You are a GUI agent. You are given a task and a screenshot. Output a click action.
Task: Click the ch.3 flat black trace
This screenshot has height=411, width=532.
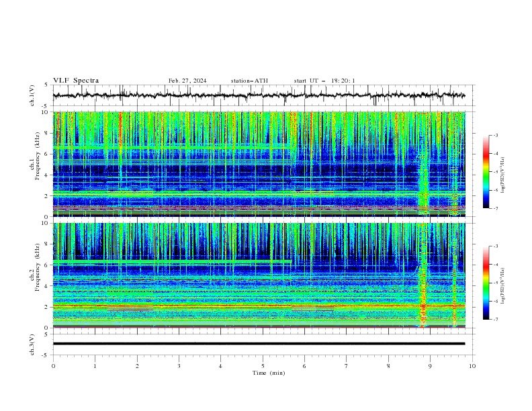tap(259, 344)
